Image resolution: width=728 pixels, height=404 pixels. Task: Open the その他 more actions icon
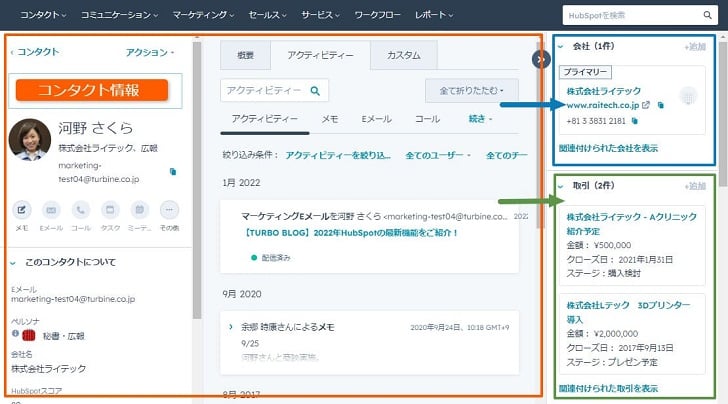pyautogui.click(x=169, y=210)
